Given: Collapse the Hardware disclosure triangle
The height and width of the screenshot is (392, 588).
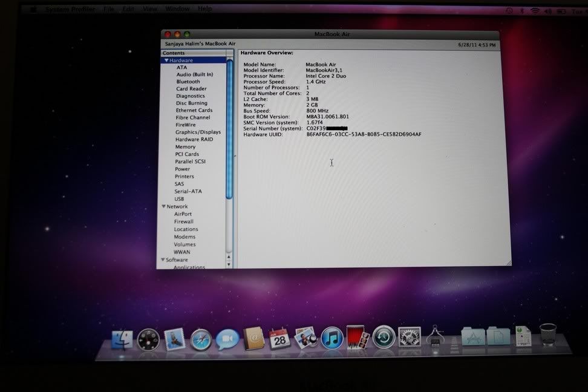Looking at the screenshot, I should pyautogui.click(x=166, y=60).
